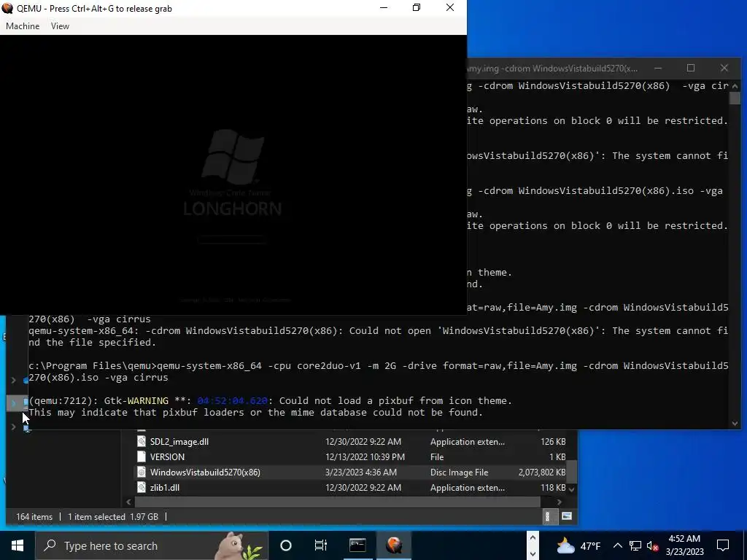Switch Explorer to large icons view
The width and height of the screenshot is (747, 560).
click(566, 516)
